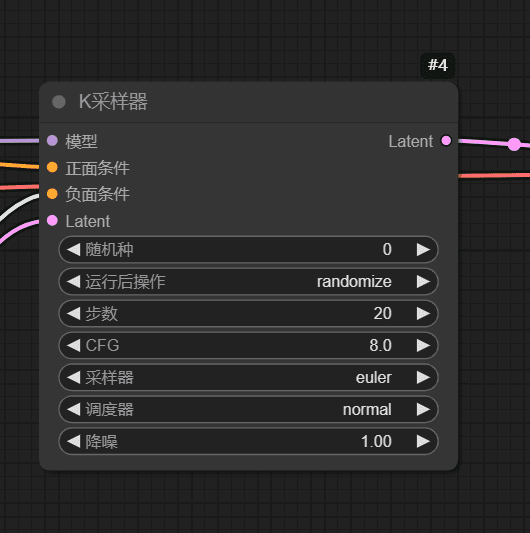Screen dimensions: 530x533
Task: Click the 降噪 value 1.00
Action: pyautogui.click(x=376, y=441)
